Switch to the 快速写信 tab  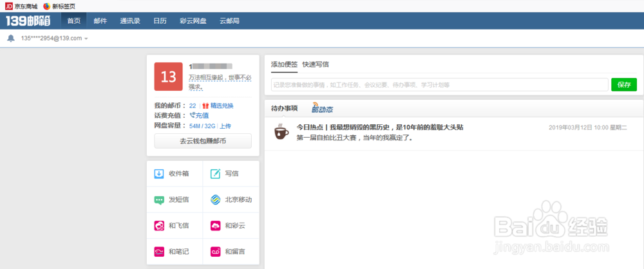coord(316,64)
